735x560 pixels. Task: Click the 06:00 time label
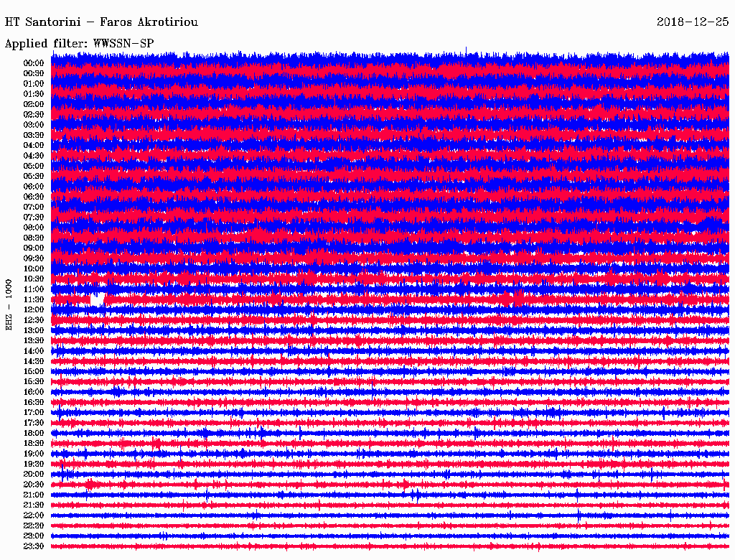[34, 187]
